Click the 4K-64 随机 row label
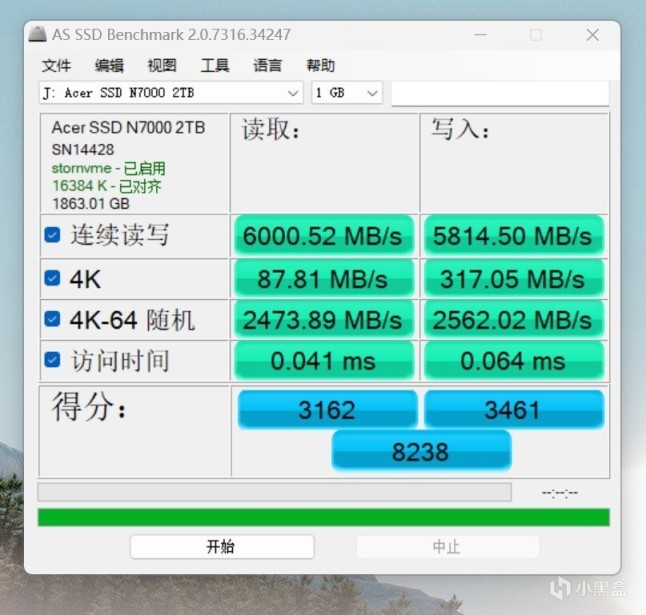The height and width of the screenshot is (615, 646). click(x=132, y=320)
